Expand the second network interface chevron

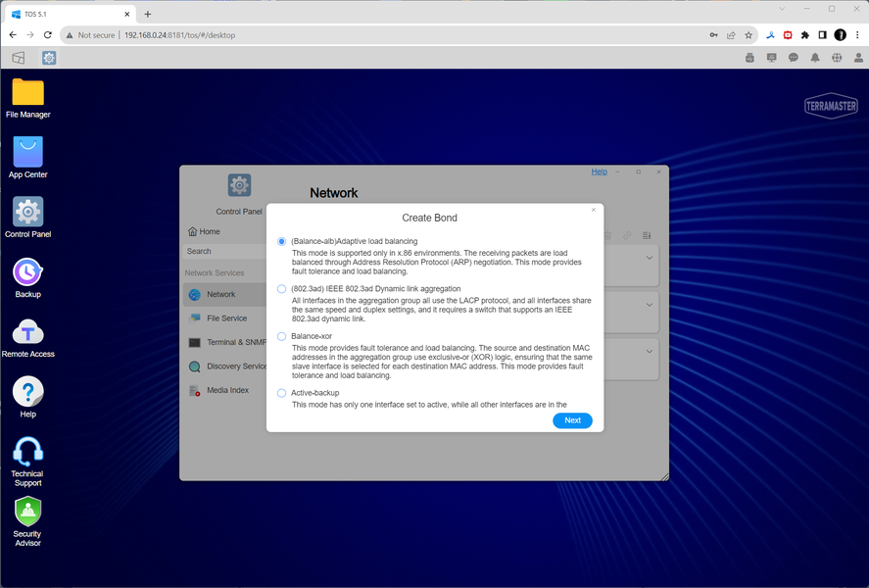coord(649,305)
